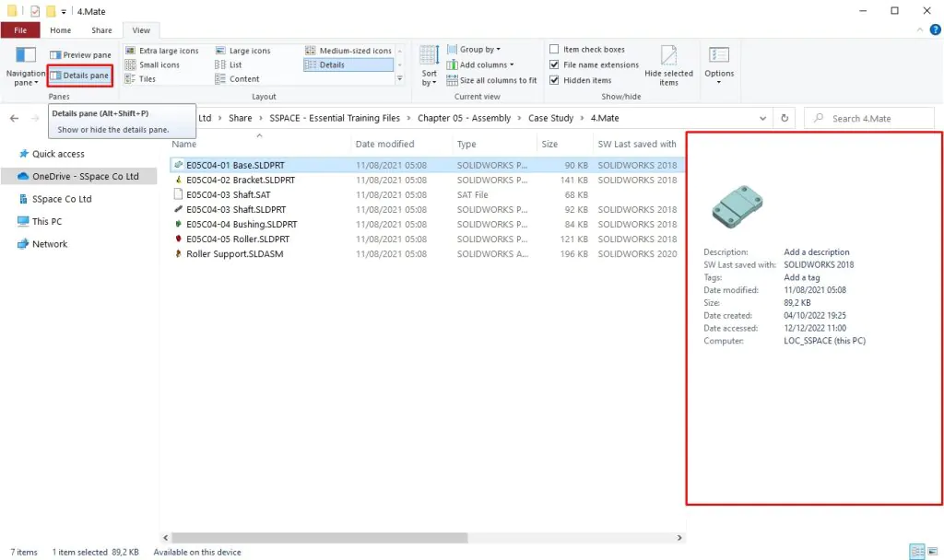944x560 pixels.
Task: Select E05C04-05 Roller.SLDPRT file icon
Action: click(178, 239)
